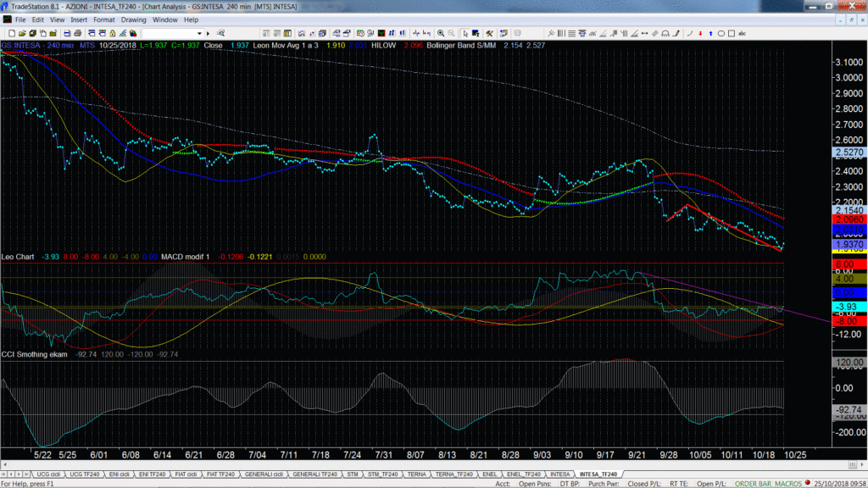This screenshot has height=488, width=868.
Task: Click the red record dot in status bar
Action: tap(808, 483)
